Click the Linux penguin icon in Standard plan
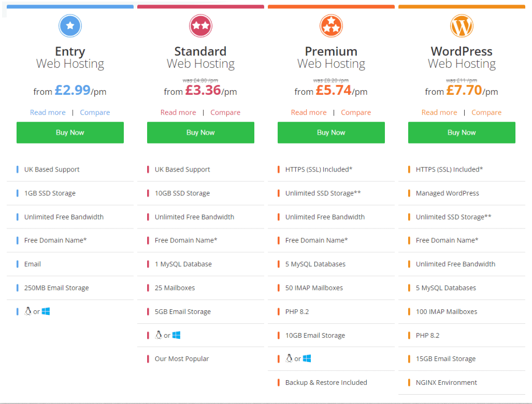This screenshot has width=532, height=404. (159, 335)
